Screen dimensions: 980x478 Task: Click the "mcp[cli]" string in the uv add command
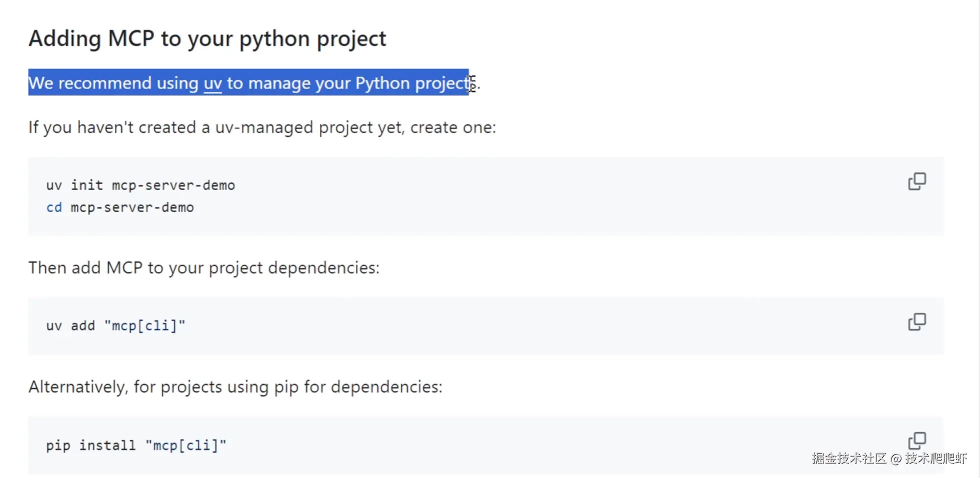tap(144, 326)
